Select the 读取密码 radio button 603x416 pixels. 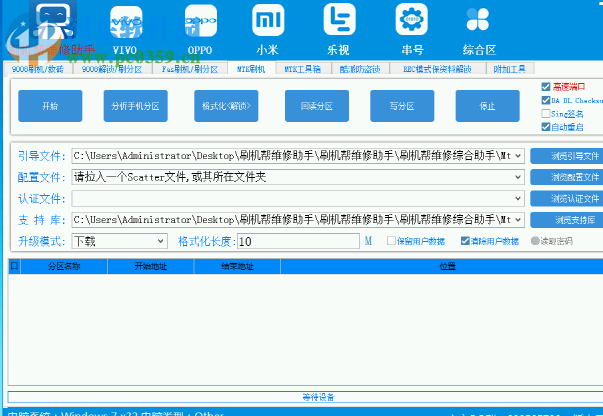tap(535, 241)
